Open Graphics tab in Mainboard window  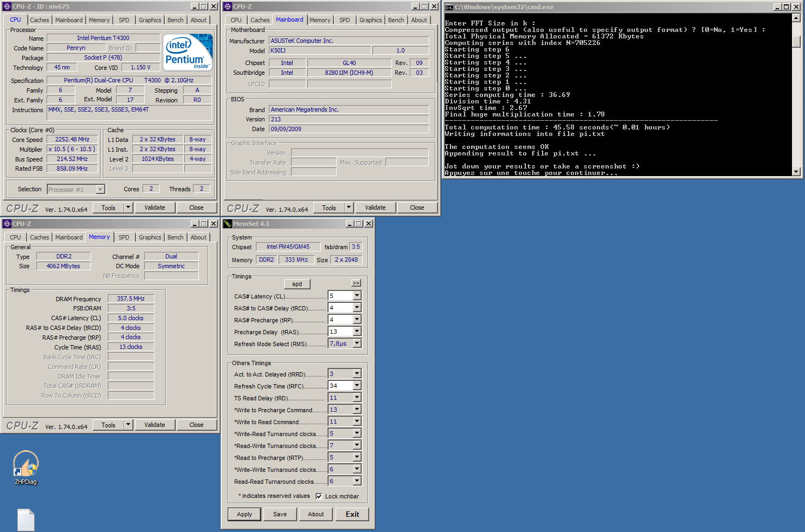371,20
